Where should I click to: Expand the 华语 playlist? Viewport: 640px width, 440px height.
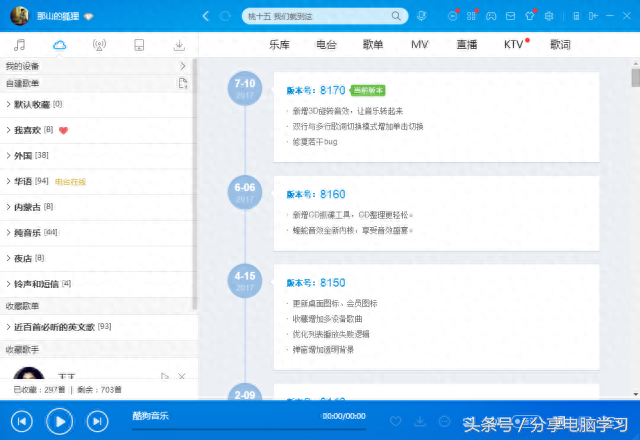pyautogui.click(x=8, y=181)
